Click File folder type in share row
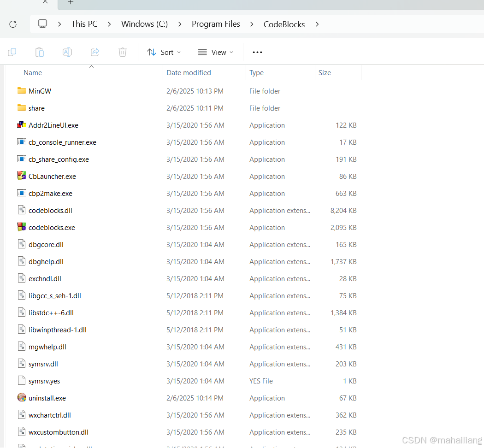 pyautogui.click(x=265, y=108)
